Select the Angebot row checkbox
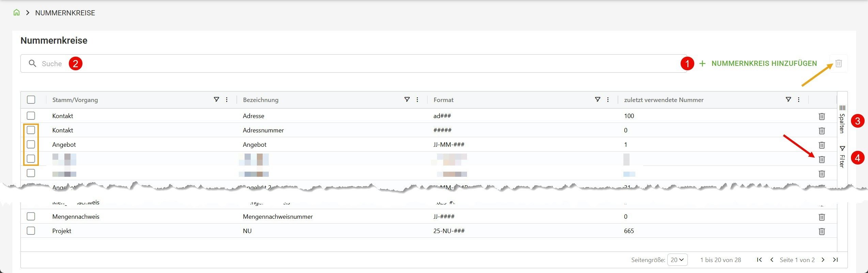 (x=31, y=144)
